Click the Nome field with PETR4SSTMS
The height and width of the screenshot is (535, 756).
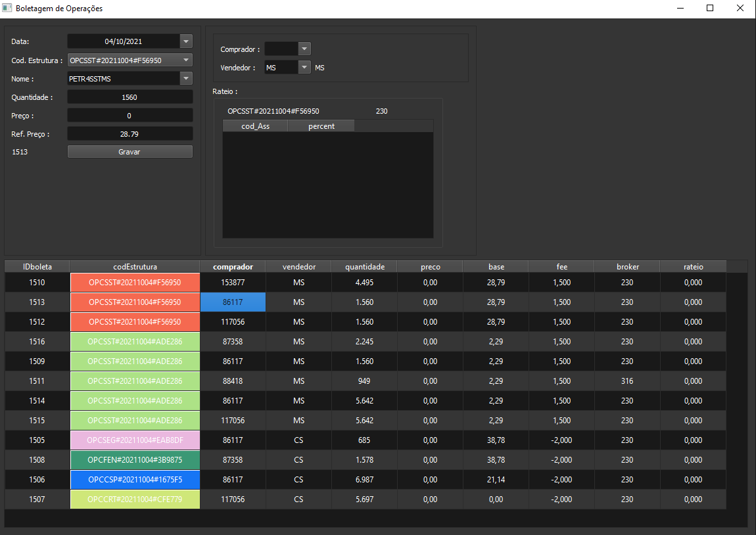click(124, 79)
